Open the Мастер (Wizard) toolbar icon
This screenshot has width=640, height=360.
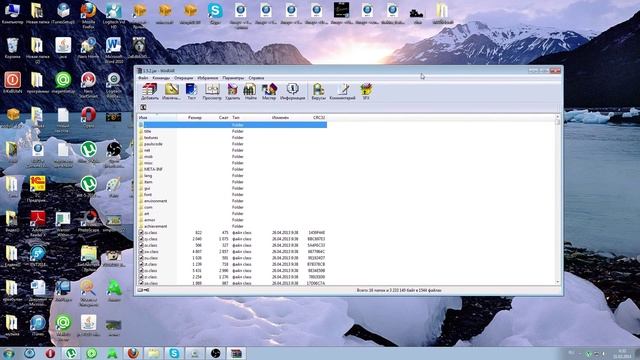[269, 91]
